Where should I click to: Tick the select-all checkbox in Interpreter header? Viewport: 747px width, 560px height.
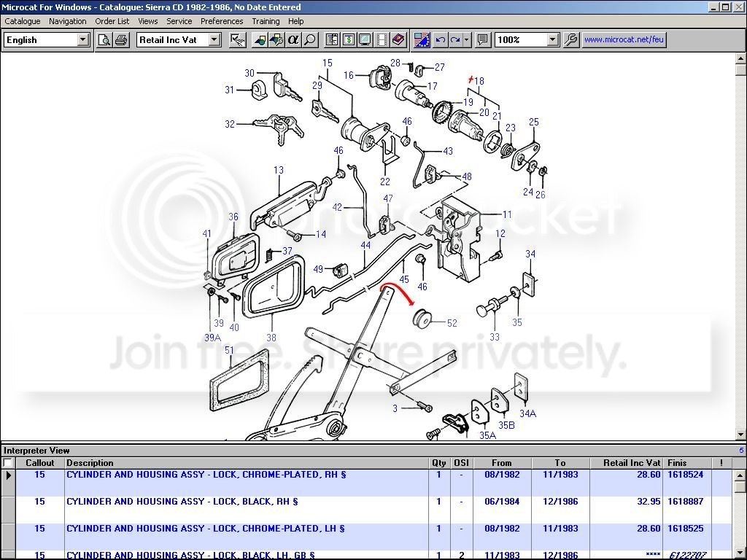tap(8, 463)
